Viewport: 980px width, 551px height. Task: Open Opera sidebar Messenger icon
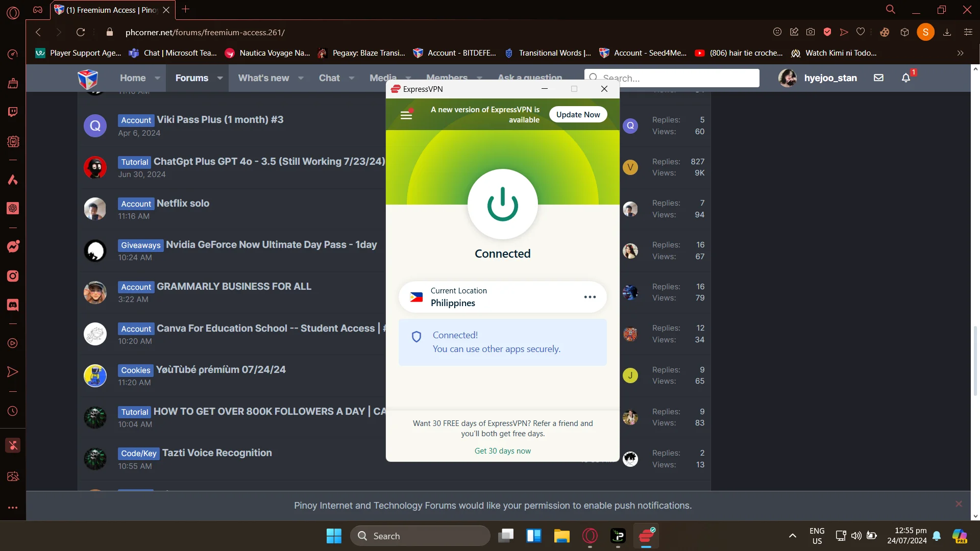(13, 247)
